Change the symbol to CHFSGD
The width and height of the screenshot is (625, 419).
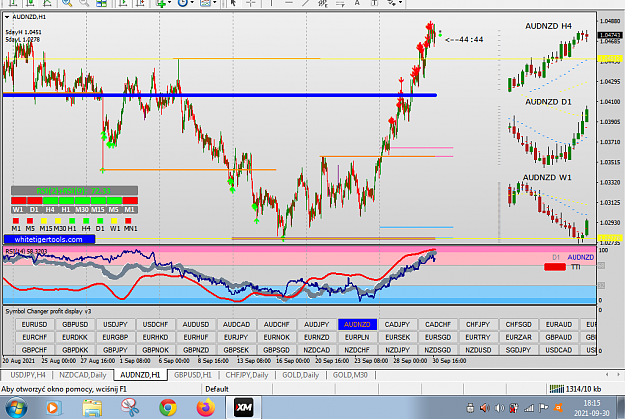tap(518, 325)
